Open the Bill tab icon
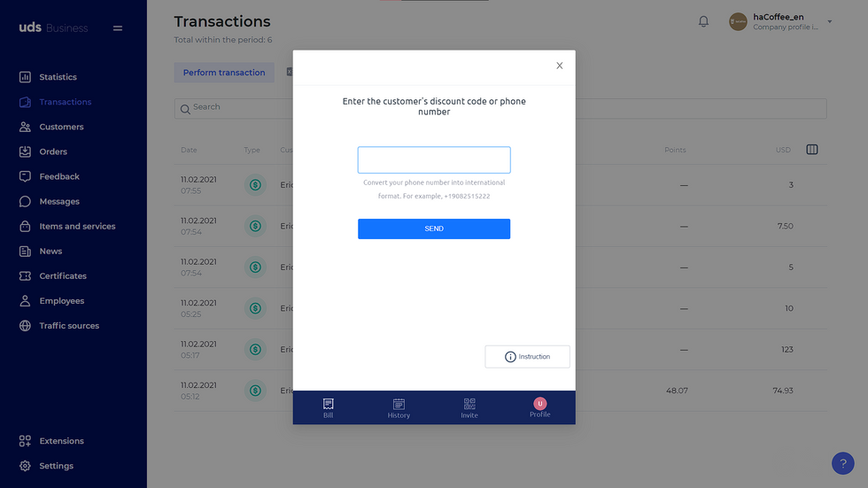The image size is (868, 488). pyautogui.click(x=329, y=404)
